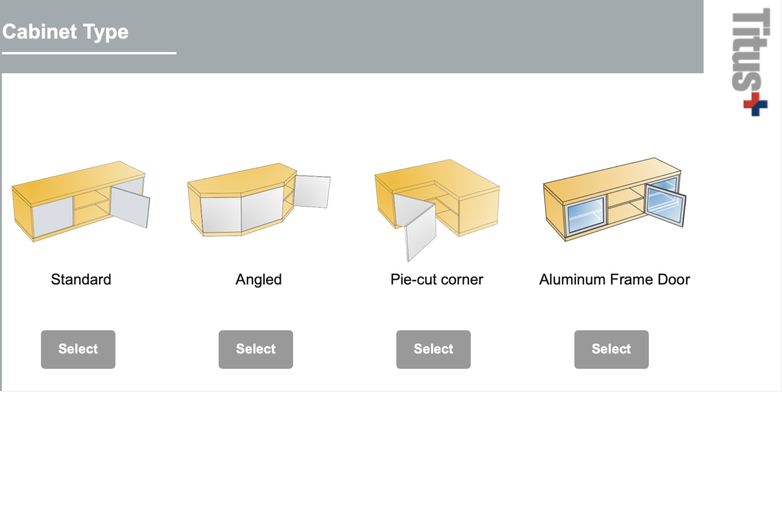Click the "Pie-cut corner" label

pyautogui.click(x=436, y=279)
